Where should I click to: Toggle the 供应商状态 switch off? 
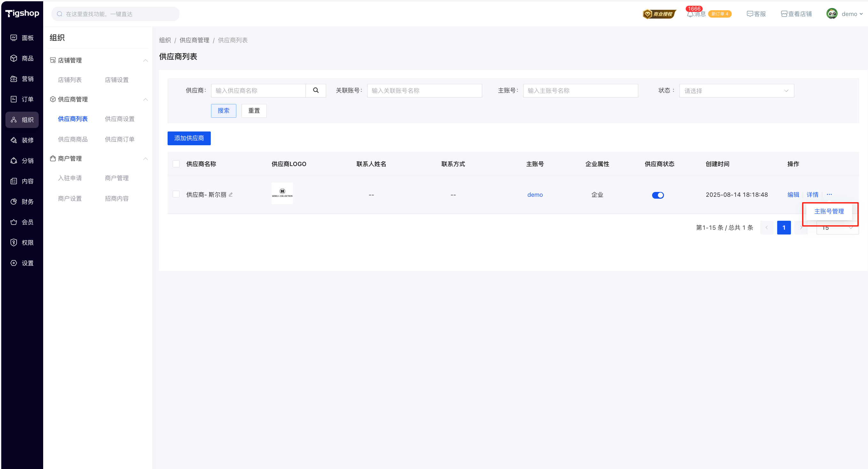(658, 195)
